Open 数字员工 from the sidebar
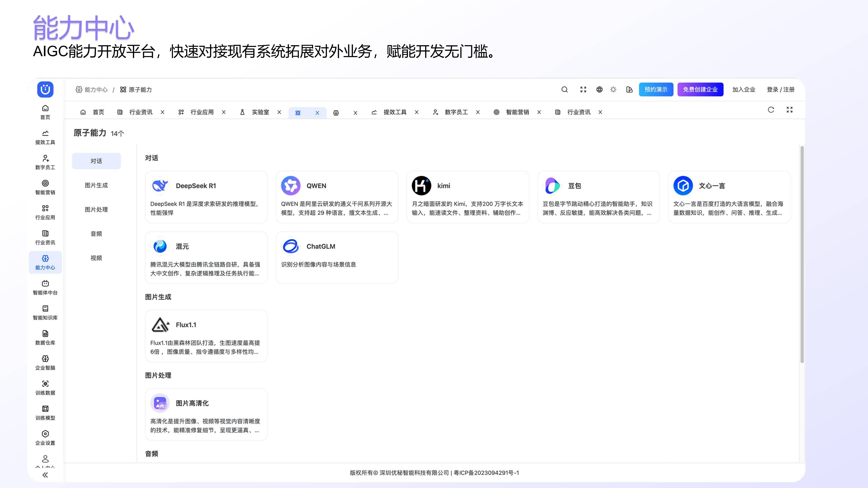Viewport: 868px width, 488px height. tap(45, 162)
